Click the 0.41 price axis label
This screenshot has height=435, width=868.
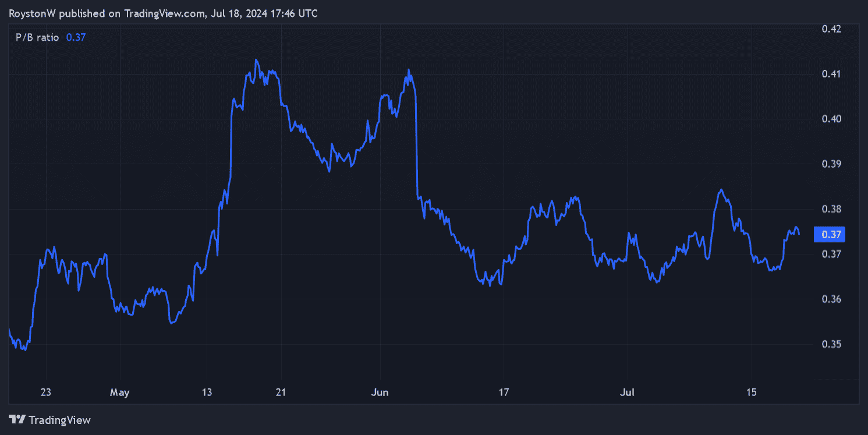tap(831, 74)
